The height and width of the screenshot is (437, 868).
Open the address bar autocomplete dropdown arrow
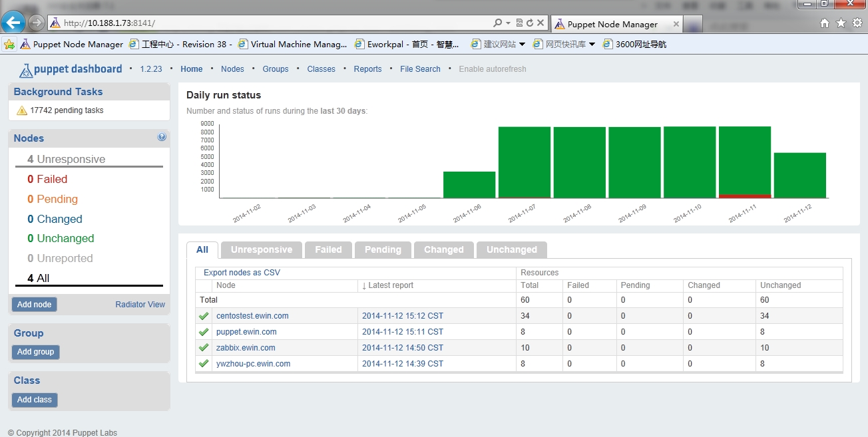(x=509, y=23)
